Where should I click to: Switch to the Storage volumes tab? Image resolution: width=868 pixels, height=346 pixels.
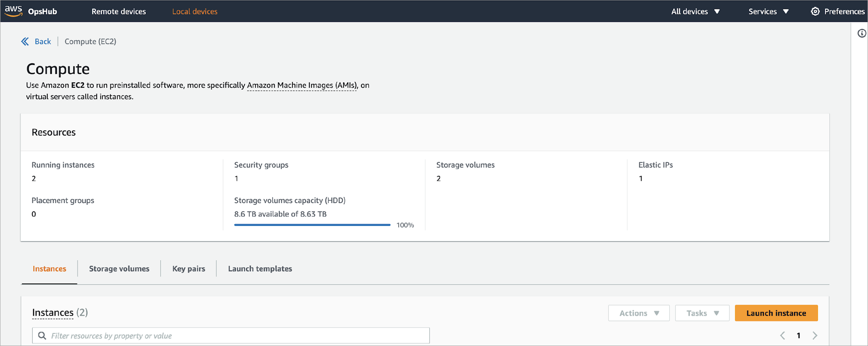coord(119,269)
